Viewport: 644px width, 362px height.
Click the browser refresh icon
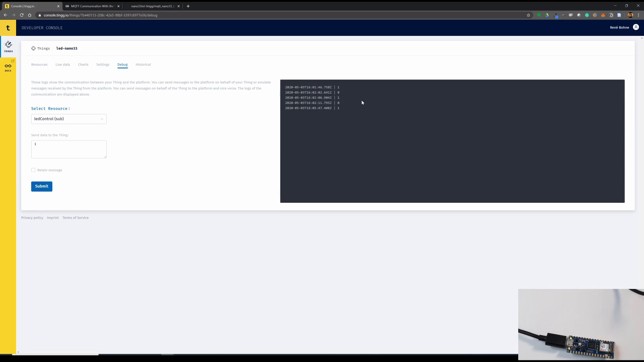(22, 15)
